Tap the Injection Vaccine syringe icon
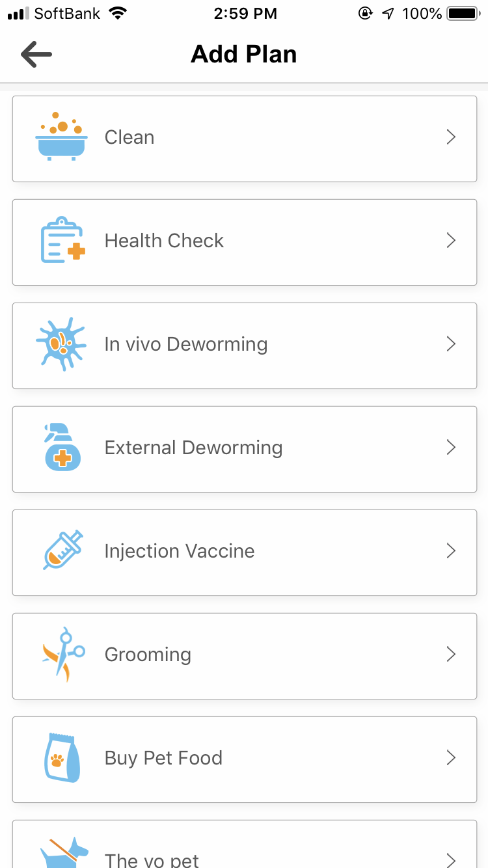This screenshot has height=868, width=488. (x=62, y=550)
